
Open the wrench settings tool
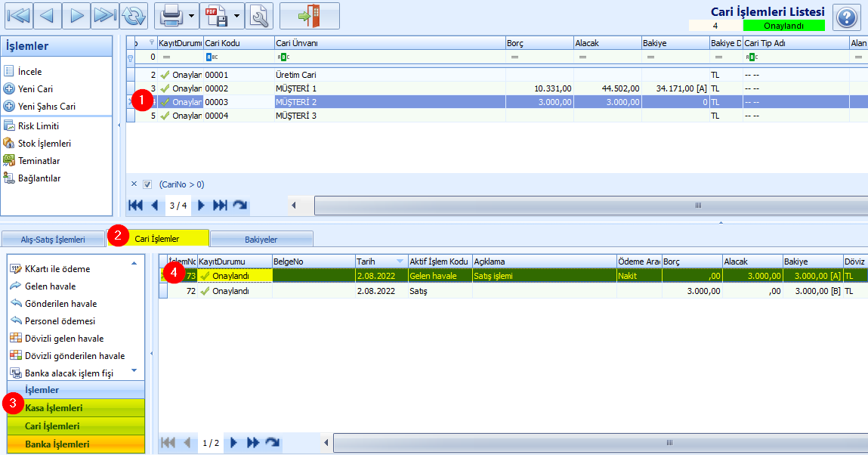click(259, 16)
